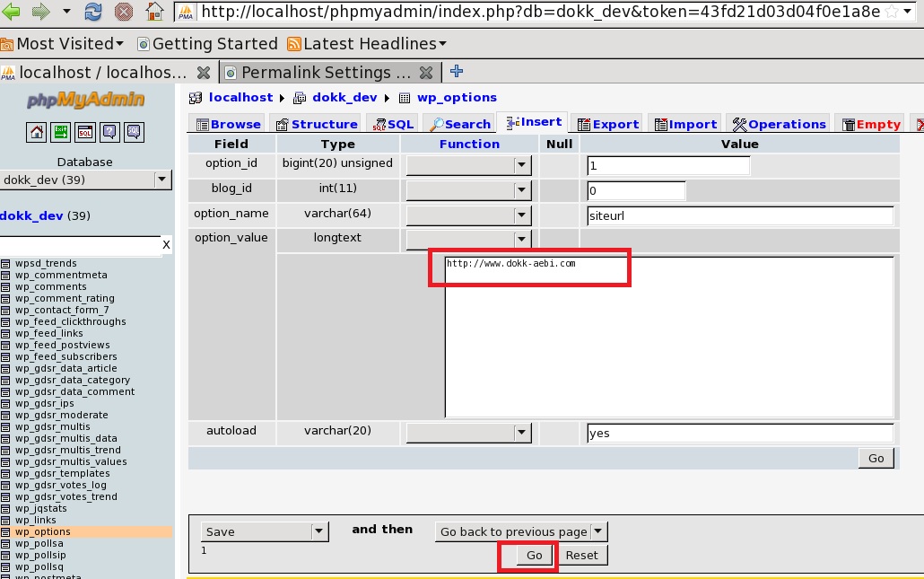The width and height of the screenshot is (924, 579).
Task: Click the autoload value input field
Action: coord(739,433)
